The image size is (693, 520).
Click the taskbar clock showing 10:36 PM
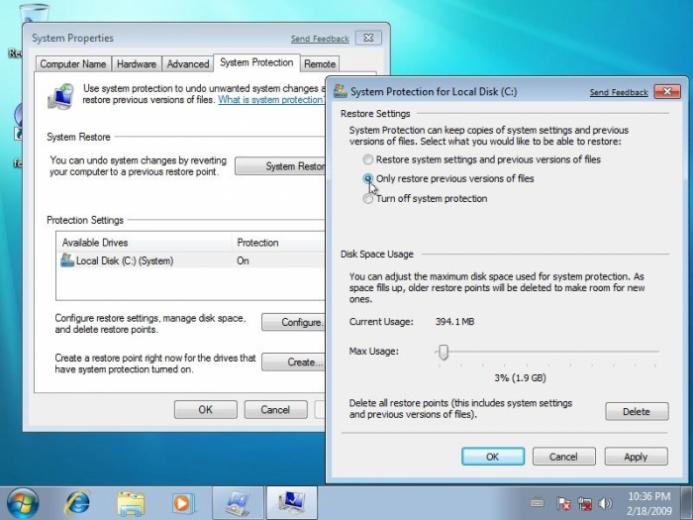(x=650, y=504)
